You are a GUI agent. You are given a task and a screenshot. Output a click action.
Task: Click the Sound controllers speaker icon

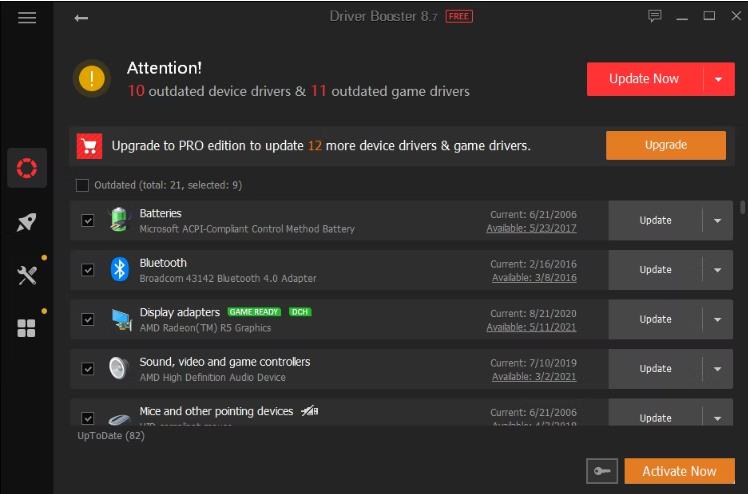pyautogui.click(x=118, y=369)
